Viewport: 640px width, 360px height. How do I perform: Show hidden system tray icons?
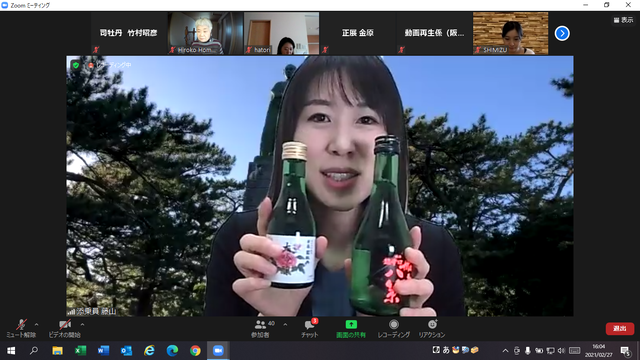point(505,351)
